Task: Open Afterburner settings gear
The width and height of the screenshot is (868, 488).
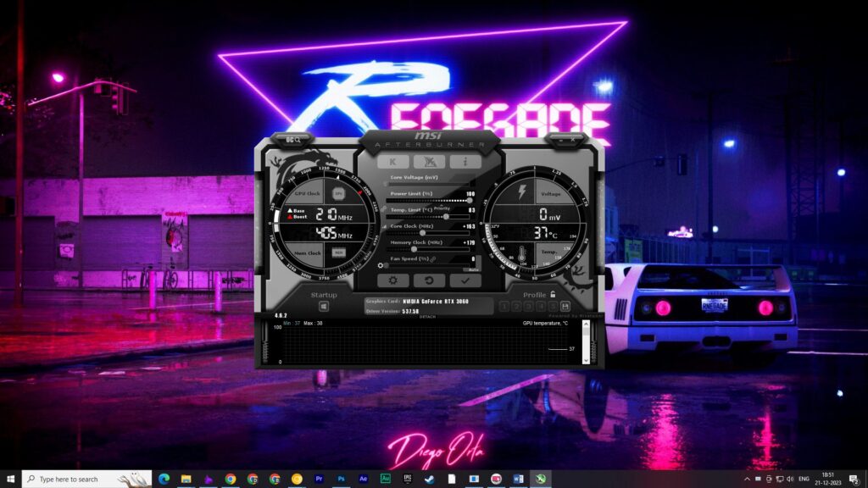Action: tap(393, 280)
